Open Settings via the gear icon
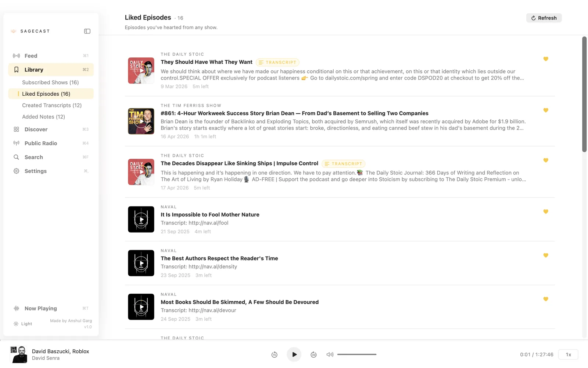The height and width of the screenshot is (368, 588). pyautogui.click(x=16, y=171)
